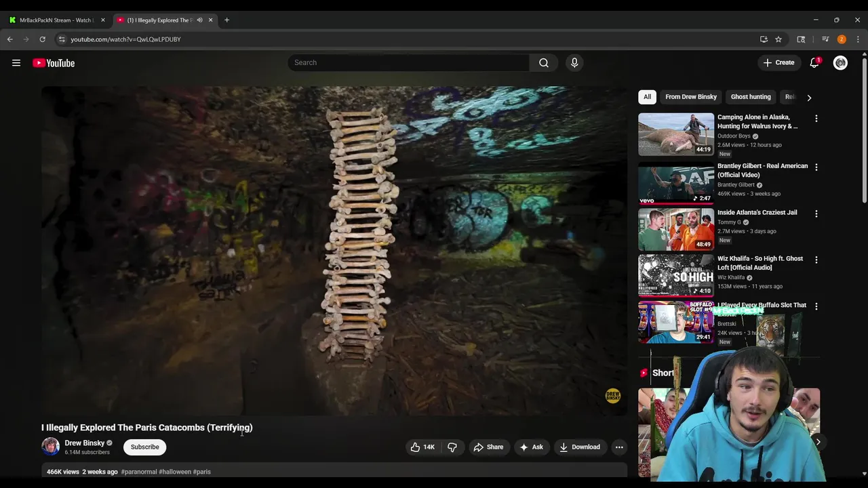The height and width of the screenshot is (488, 868).
Task: Open the Drew Binsky channel name link
Action: 84,443
